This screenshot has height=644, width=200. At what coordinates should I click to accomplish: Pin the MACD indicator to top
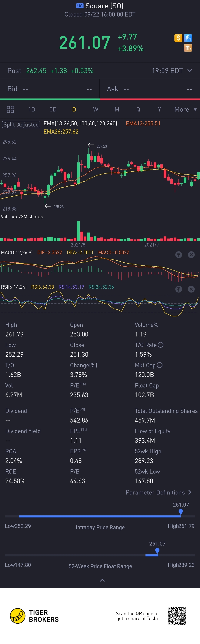coord(179,254)
